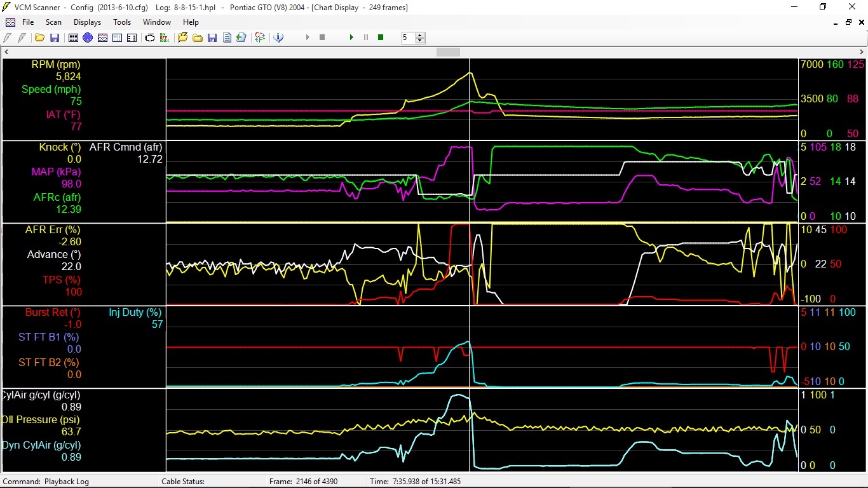The height and width of the screenshot is (488, 868).
Task: Show the Gauge Display (blue dial icon)
Action: pos(88,37)
